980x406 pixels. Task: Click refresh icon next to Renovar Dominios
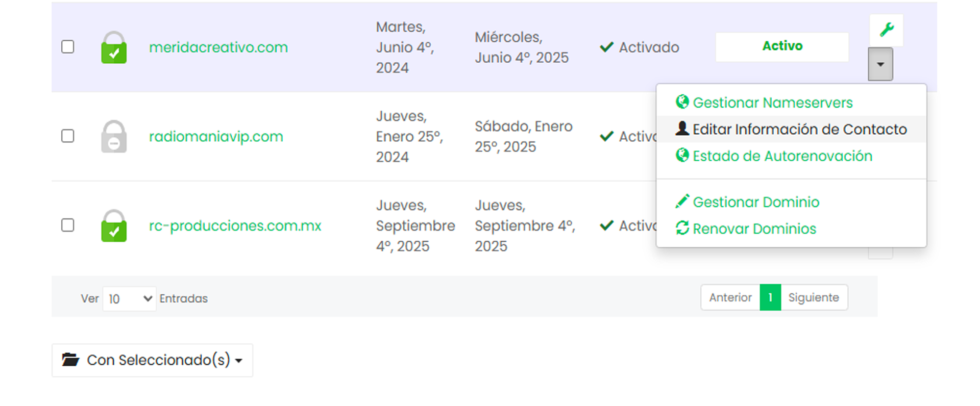(x=682, y=228)
